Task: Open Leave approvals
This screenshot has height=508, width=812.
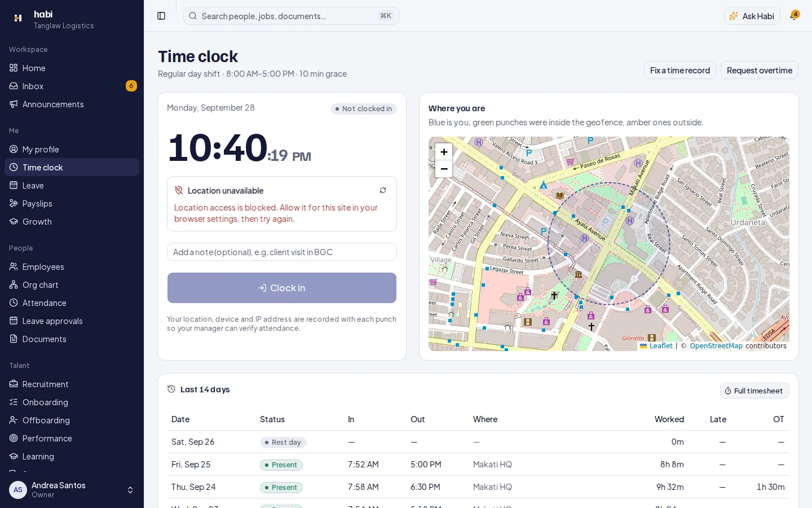Action: (72, 321)
